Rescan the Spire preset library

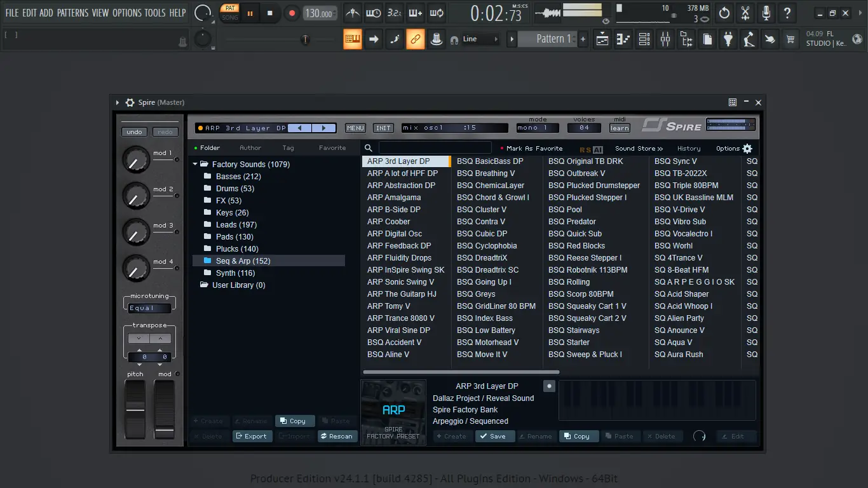click(337, 436)
